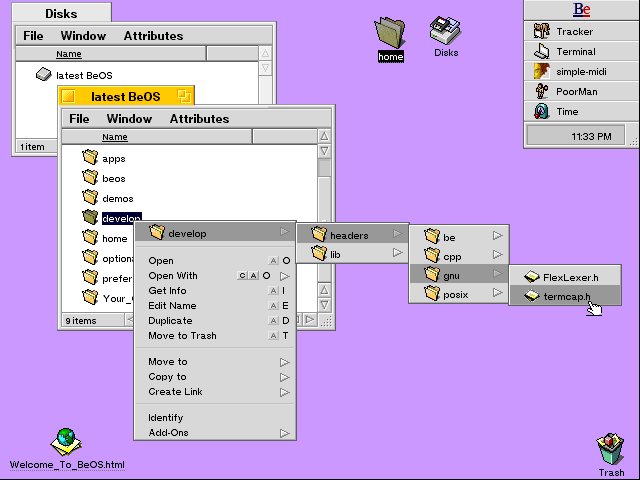Click the Time app icon in the Deskbar
The width and height of the screenshot is (640, 480).
tap(542, 111)
